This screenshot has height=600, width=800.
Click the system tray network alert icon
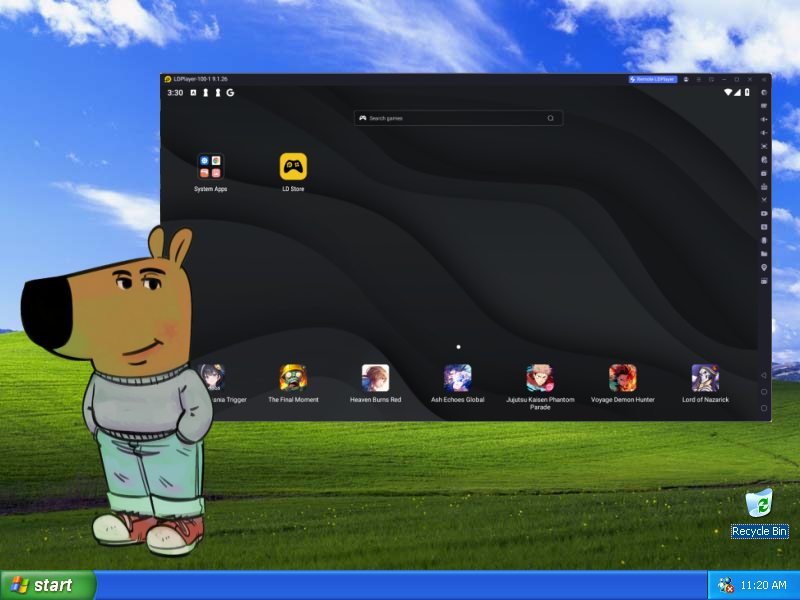[x=725, y=585]
